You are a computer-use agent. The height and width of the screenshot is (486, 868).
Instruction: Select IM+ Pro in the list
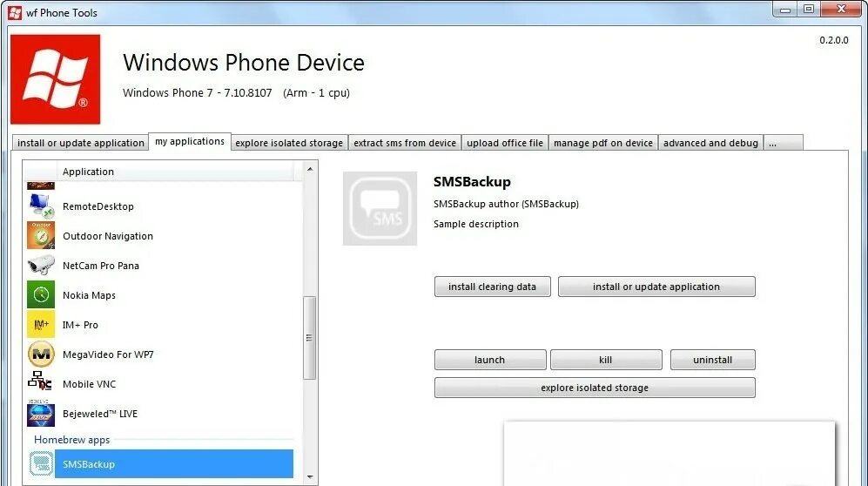pos(80,325)
